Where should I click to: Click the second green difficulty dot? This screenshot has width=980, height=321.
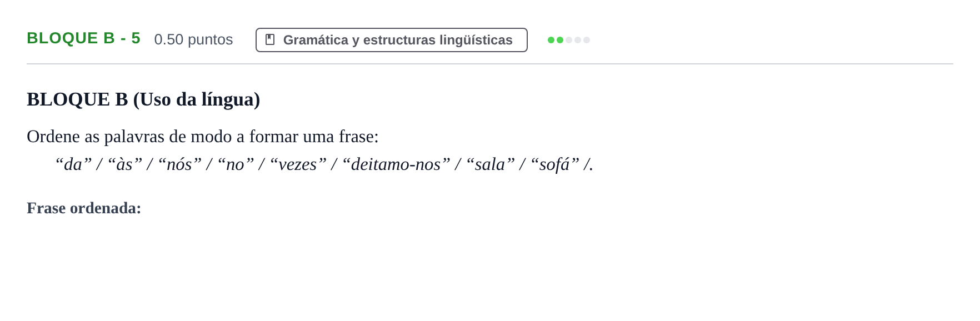pos(560,40)
